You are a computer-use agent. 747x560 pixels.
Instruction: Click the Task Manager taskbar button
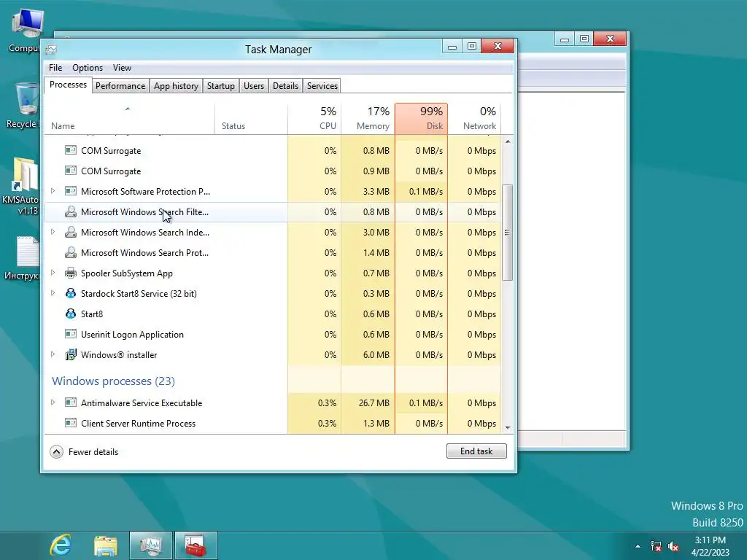coord(150,545)
